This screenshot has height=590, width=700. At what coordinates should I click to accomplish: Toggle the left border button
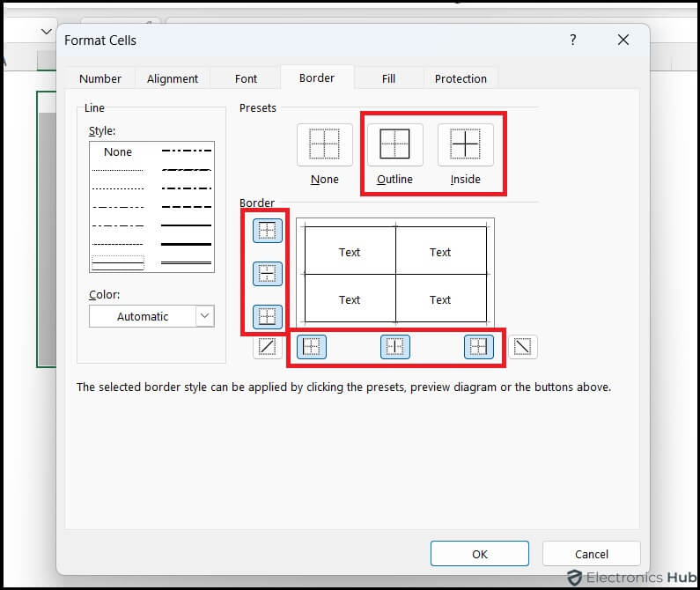[x=311, y=347]
